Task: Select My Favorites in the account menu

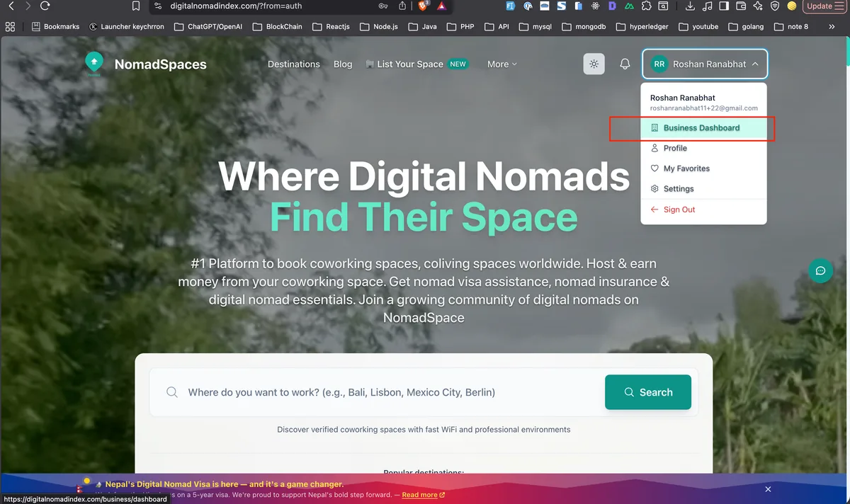Action: click(686, 168)
